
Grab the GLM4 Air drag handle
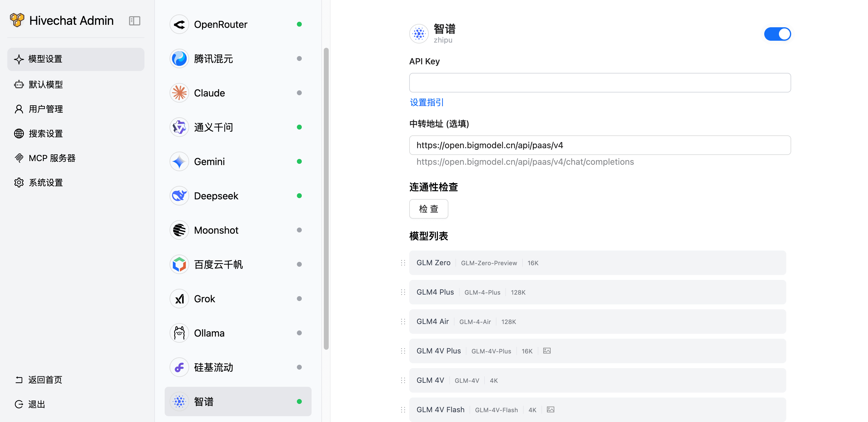point(403,322)
